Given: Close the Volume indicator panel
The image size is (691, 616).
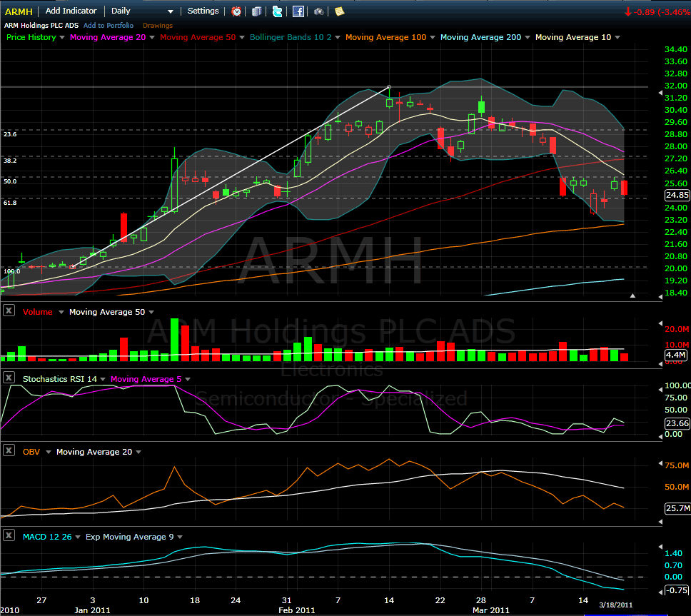Looking at the screenshot, I should 9,310.
